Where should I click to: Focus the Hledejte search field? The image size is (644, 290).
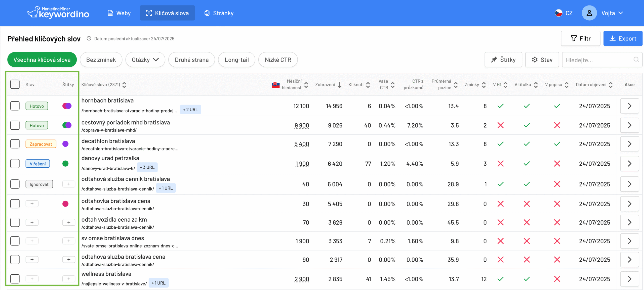pos(602,60)
